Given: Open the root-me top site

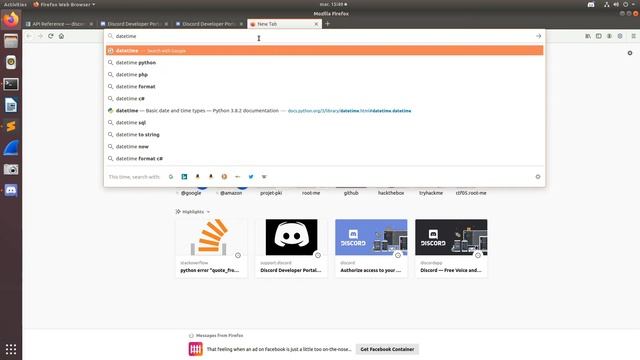Looking at the screenshot, I should coord(311,192).
